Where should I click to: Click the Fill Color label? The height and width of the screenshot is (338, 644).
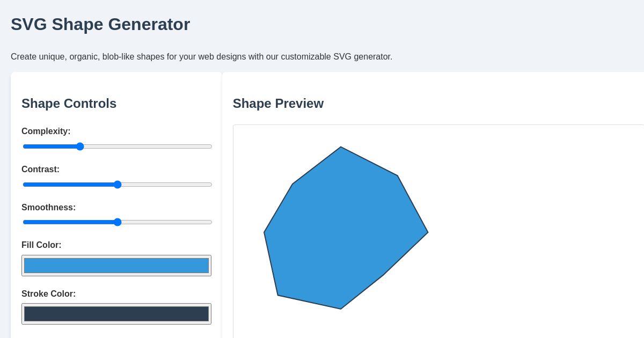[x=41, y=245]
